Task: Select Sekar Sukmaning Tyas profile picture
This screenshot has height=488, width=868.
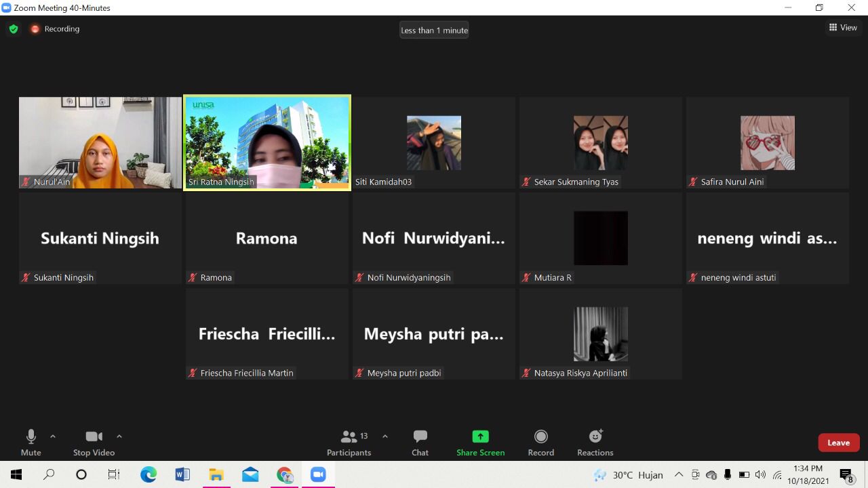Action: (x=601, y=143)
